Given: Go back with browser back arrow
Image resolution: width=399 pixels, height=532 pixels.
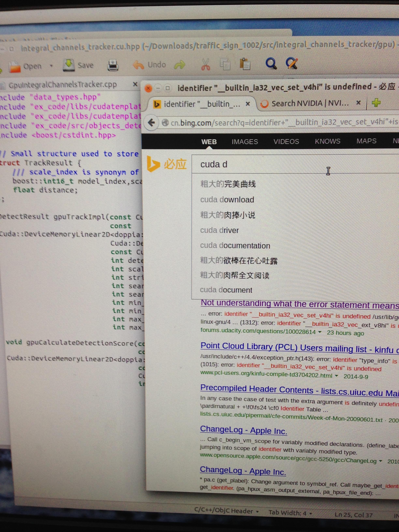Looking at the screenshot, I should (152, 123).
